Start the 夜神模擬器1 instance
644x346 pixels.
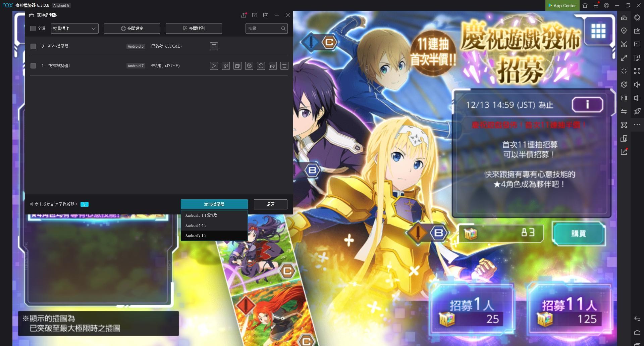(x=214, y=66)
